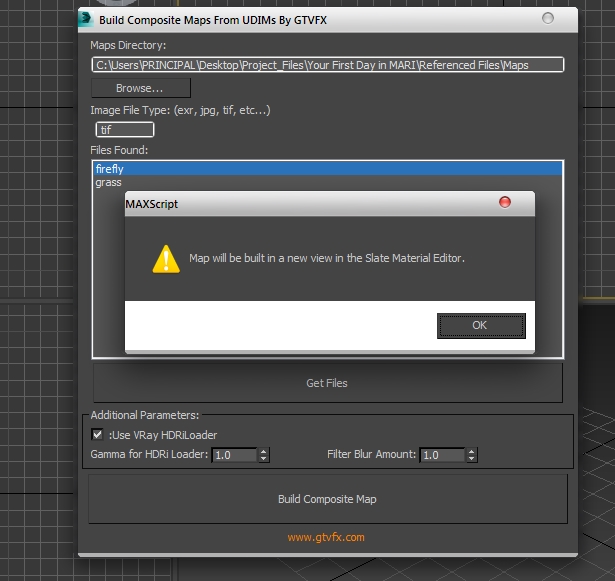Screen dimensions: 615x581
Task: Increase Gamma for HDRi Loader with up arrow
Action: click(264, 452)
